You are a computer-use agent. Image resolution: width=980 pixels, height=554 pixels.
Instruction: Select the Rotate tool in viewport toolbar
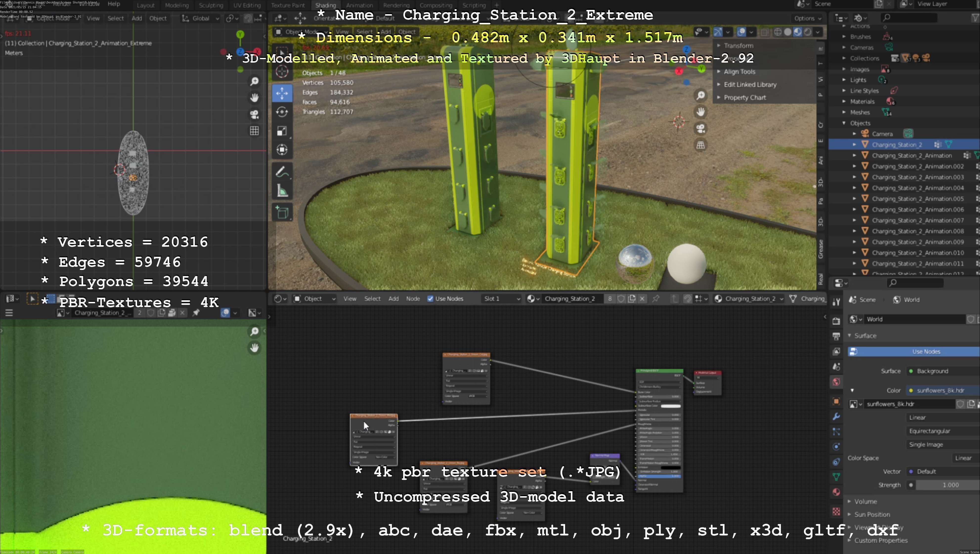[x=282, y=112]
